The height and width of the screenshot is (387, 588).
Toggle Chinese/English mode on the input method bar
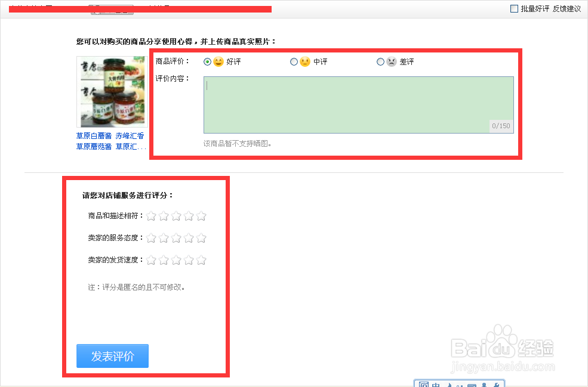click(436, 385)
